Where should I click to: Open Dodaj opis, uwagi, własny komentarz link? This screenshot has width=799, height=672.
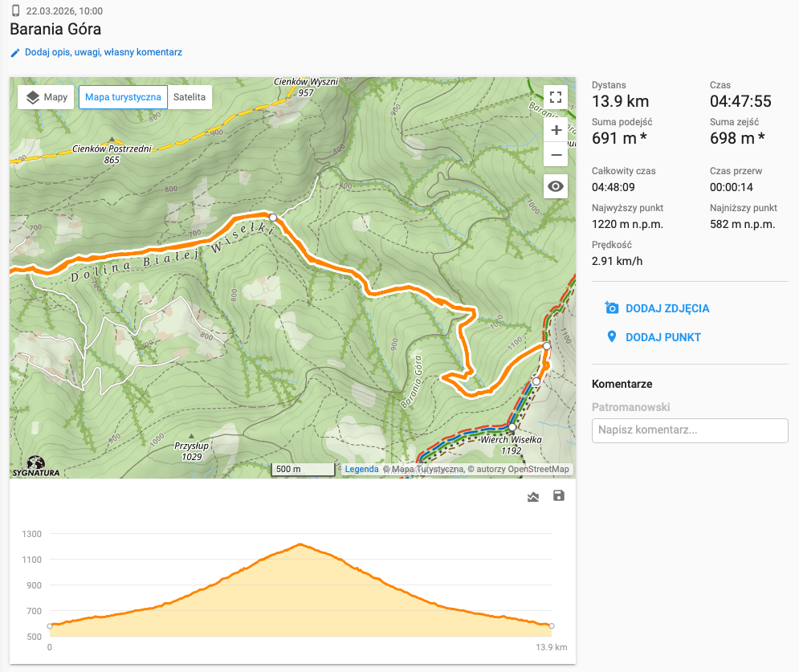click(104, 52)
